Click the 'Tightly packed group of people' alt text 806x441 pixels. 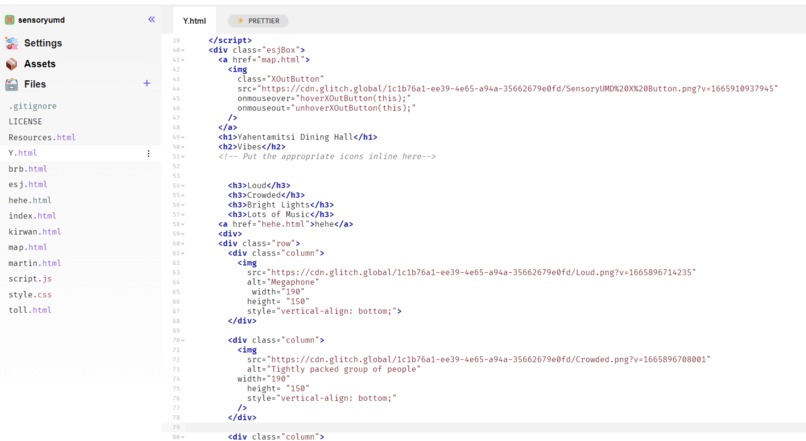345,369
